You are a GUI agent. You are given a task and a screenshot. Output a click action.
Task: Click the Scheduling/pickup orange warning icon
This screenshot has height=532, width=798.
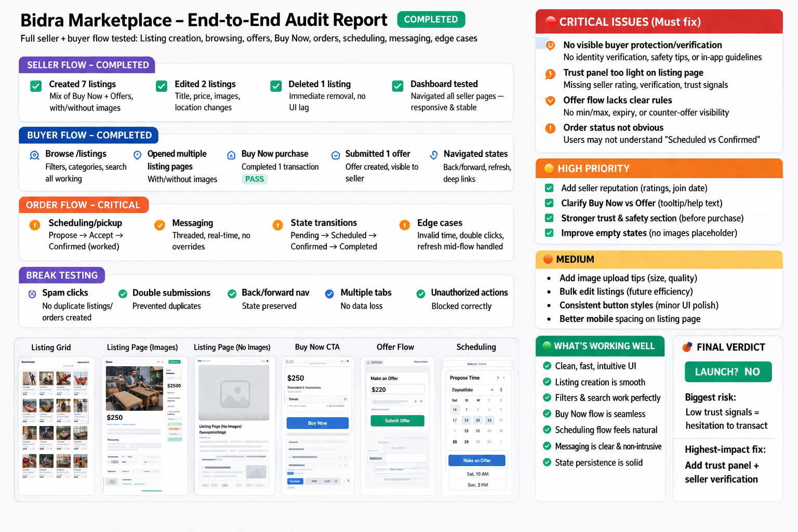(x=35, y=225)
